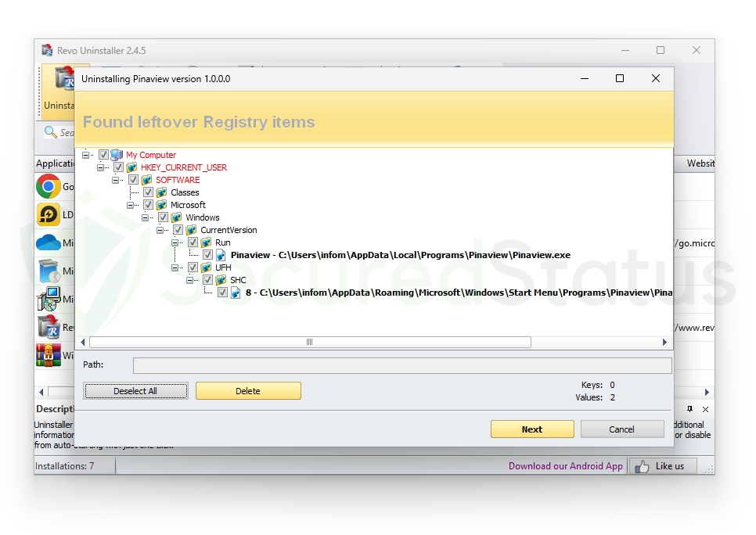The image size is (756, 535).
Task: Collapse the My Computer tree node
Action: 86,155
